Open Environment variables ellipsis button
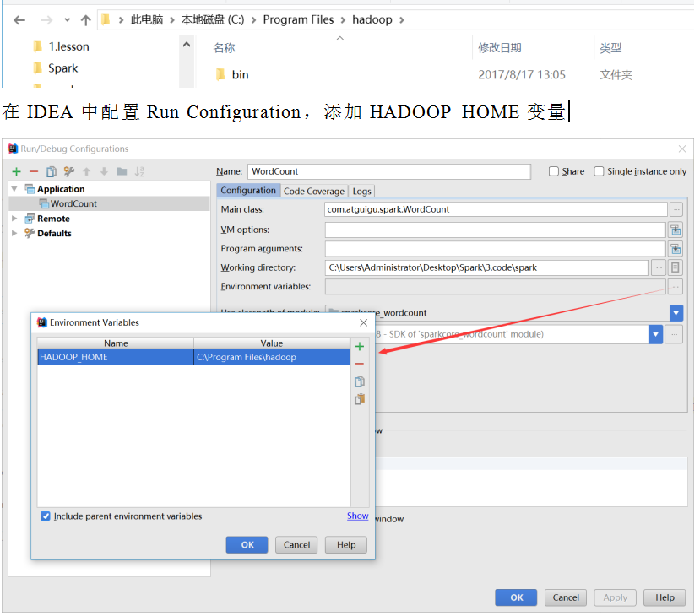The height and width of the screenshot is (616, 700). [x=676, y=287]
